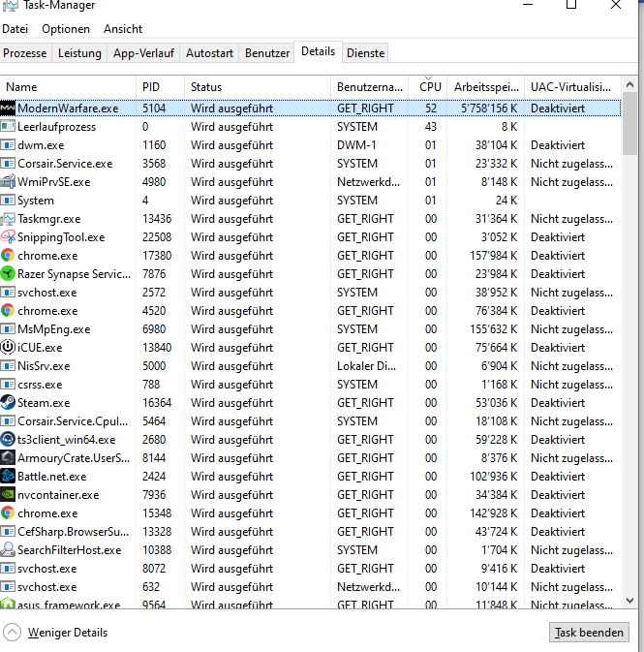
Task: Select the svchost.exe row with PID 2572
Action: tap(310, 293)
